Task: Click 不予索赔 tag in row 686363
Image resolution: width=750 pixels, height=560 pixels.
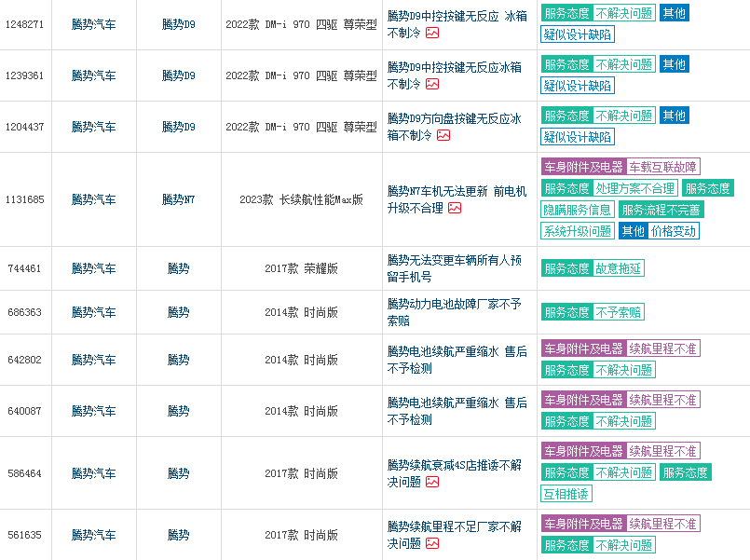Action: (618, 312)
